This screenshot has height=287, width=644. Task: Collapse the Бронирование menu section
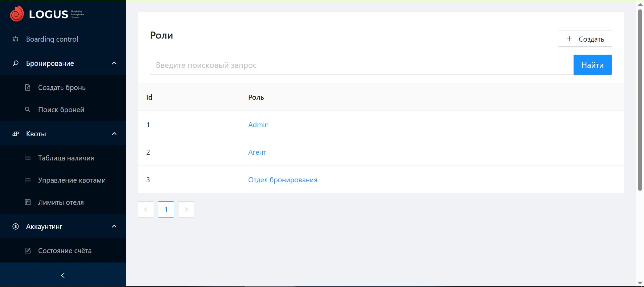[x=114, y=63]
